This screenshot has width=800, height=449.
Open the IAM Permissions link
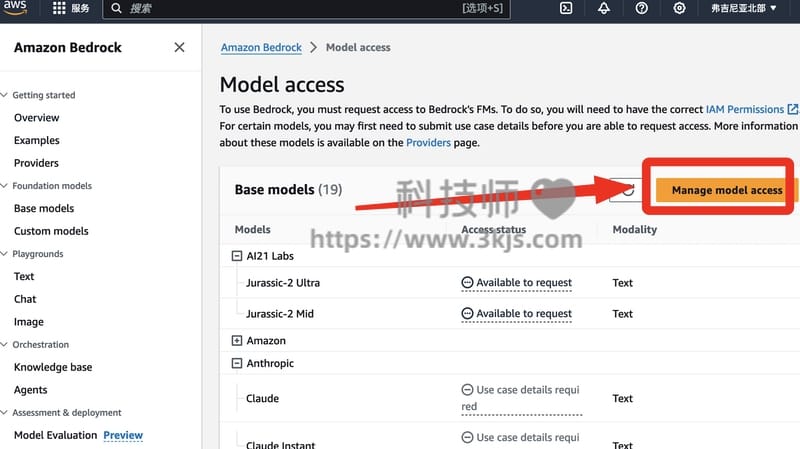pos(744,109)
